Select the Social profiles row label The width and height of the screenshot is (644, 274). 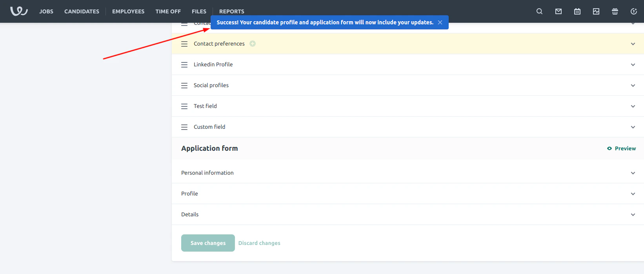pos(211,85)
